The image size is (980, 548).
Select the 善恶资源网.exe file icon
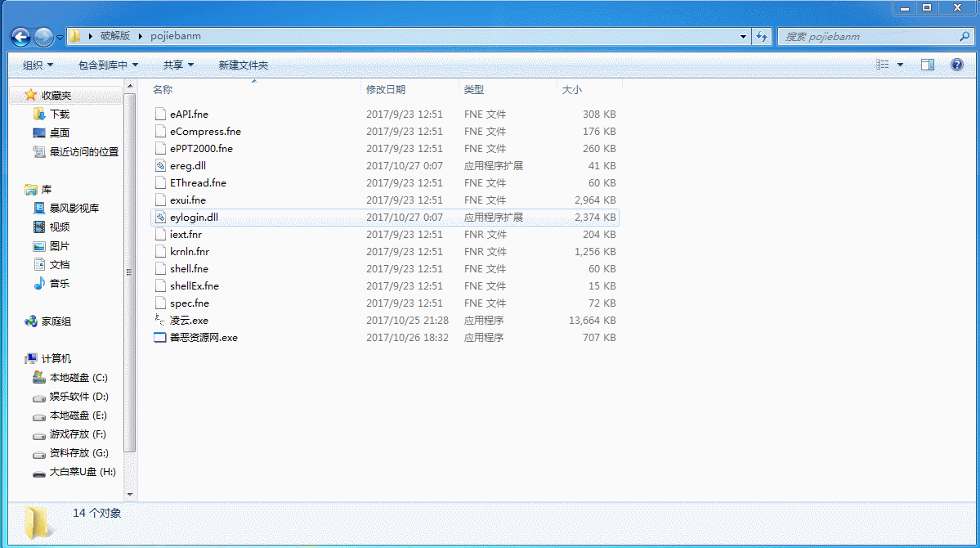[160, 338]
